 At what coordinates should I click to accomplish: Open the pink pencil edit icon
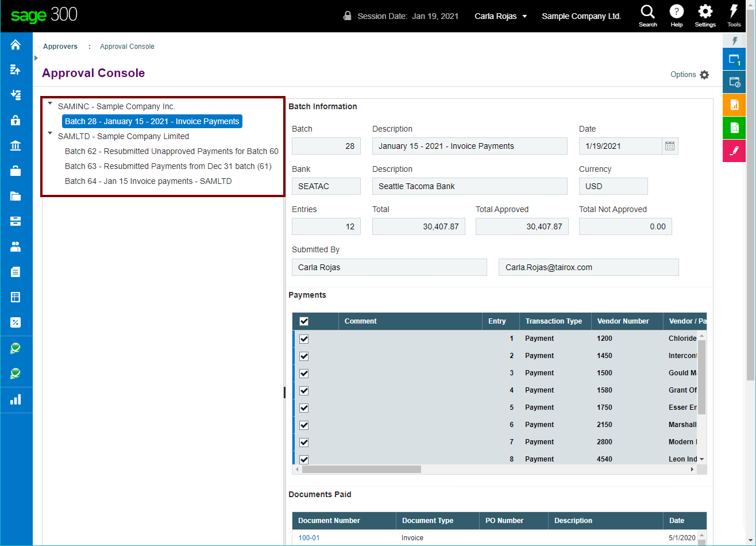pyautogui.click(x=734, y=151)
